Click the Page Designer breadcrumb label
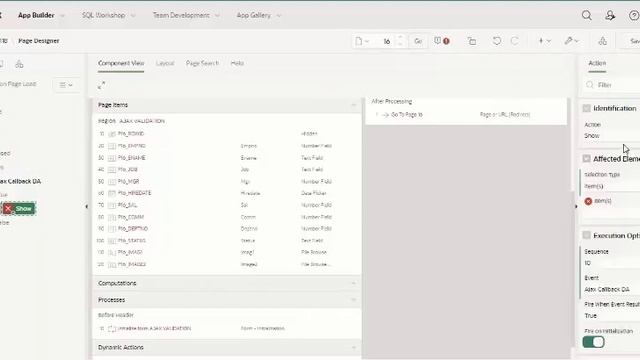This screenshot has height=360, width=640. pyautogui.click(x=39, y=41)
